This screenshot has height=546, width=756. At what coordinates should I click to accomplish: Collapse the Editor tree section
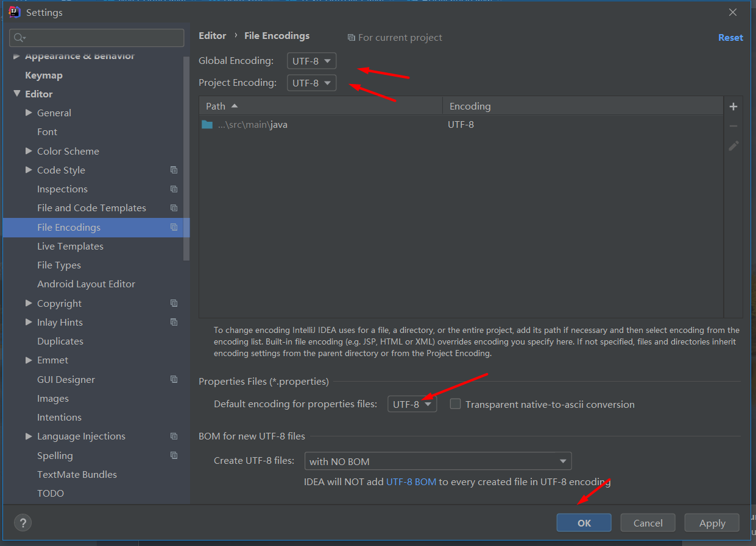17,94
